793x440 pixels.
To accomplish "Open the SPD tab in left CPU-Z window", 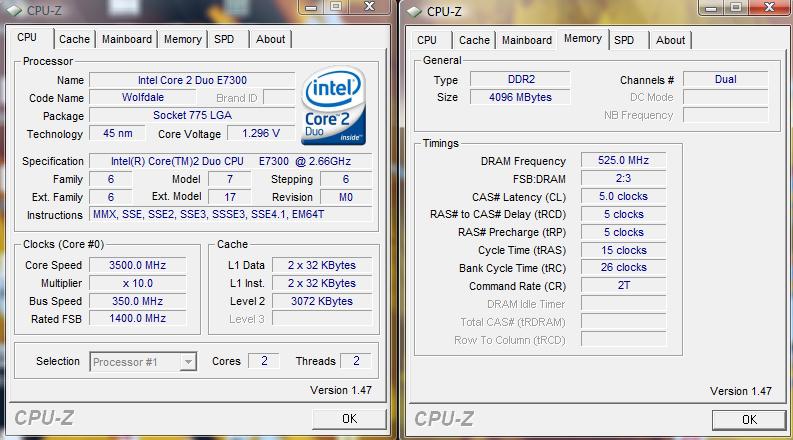I will click(x=224, y=39).
